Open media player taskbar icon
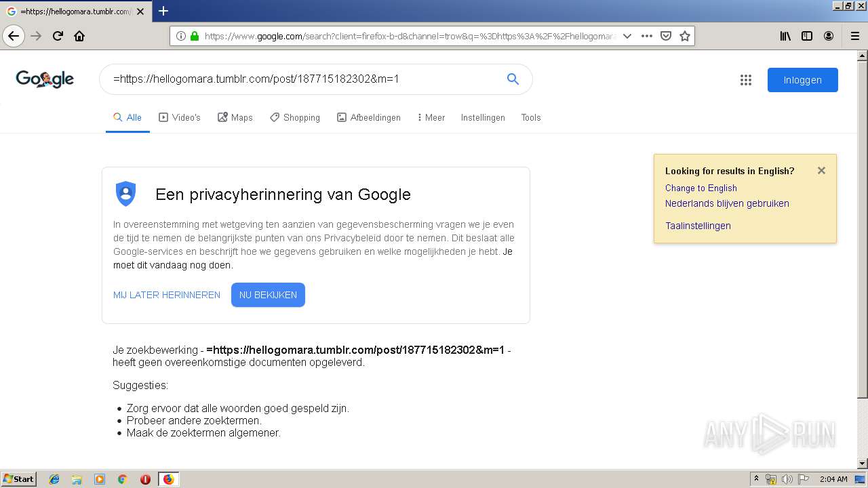 100,479
